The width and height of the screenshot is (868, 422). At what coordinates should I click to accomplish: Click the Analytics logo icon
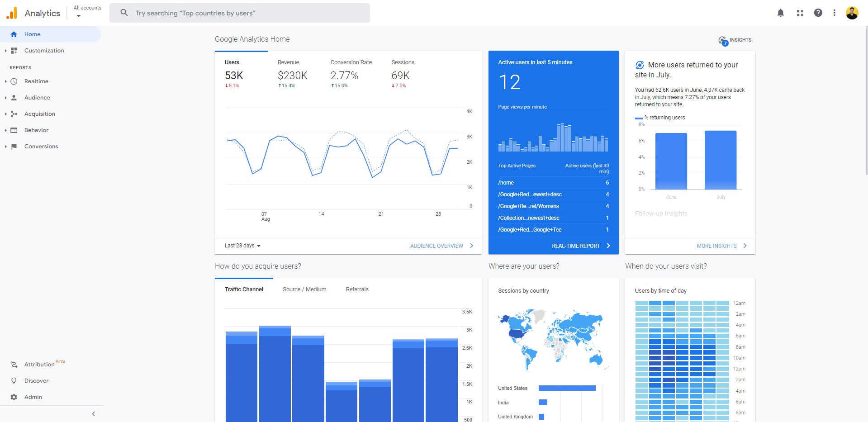point(12,13)
